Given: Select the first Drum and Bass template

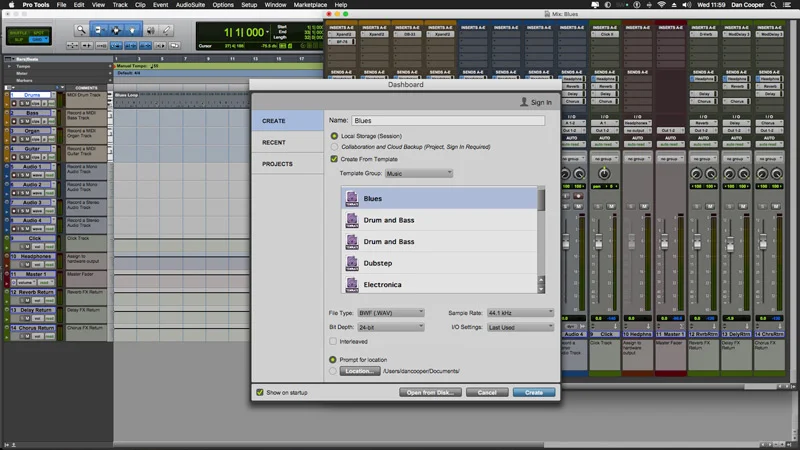Looking at the screenshot, I should tap(439, 220).
